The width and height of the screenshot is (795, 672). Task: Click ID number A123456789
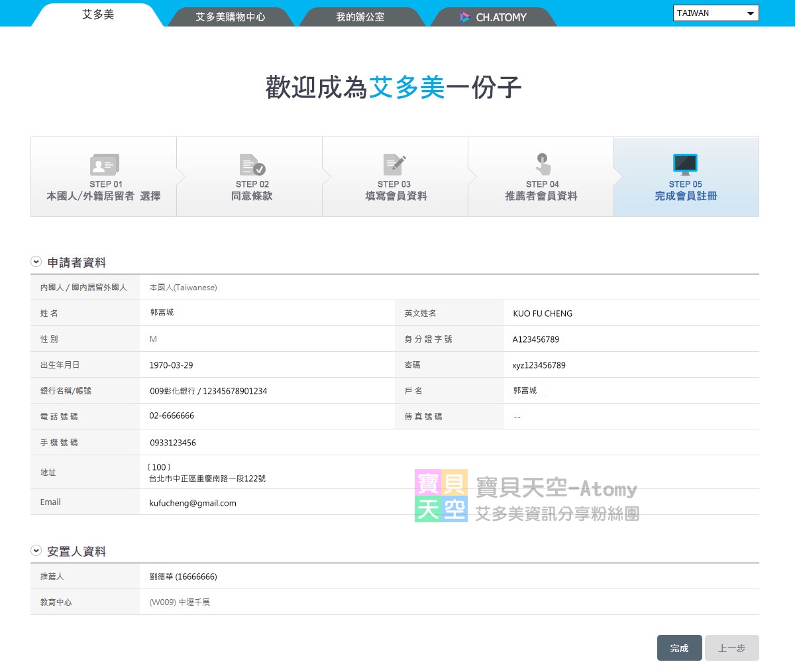(536, 339)
